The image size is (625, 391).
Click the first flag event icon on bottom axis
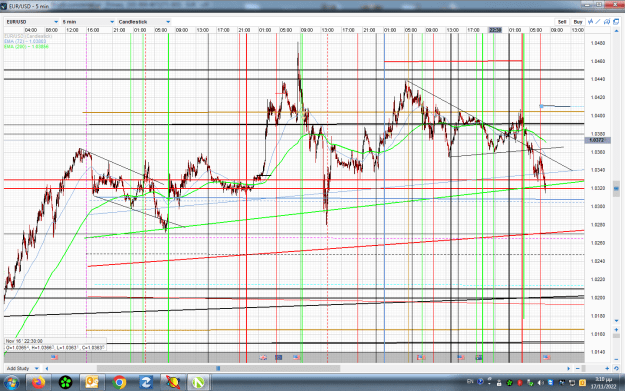tap(54, 357)
